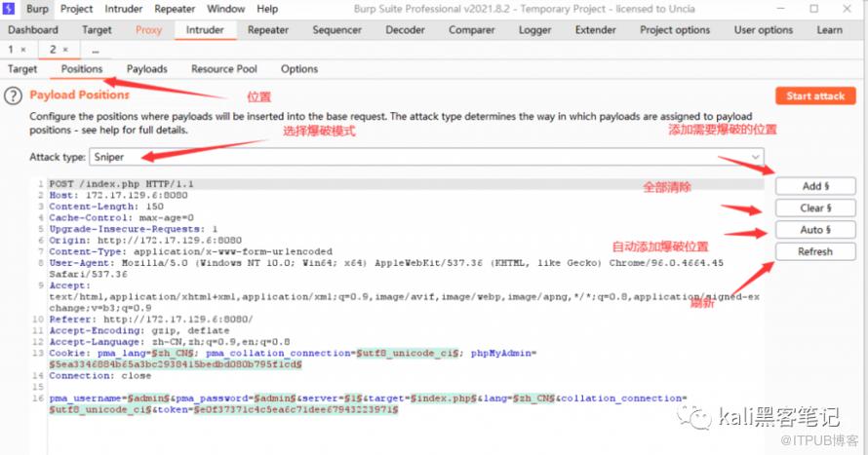The width and height of the screenshot is (868, 455).
Task: Go to the Payloads sub-tab
Action: tap(147, 69)
